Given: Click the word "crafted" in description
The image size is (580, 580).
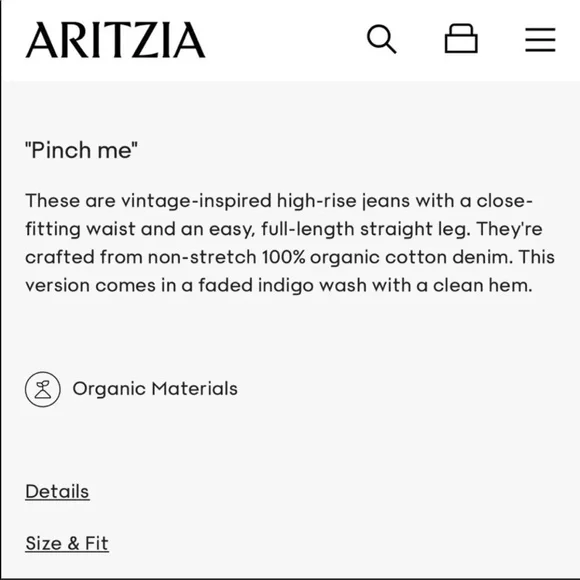Looking at the screenshot, I should (x=60, y=257).
